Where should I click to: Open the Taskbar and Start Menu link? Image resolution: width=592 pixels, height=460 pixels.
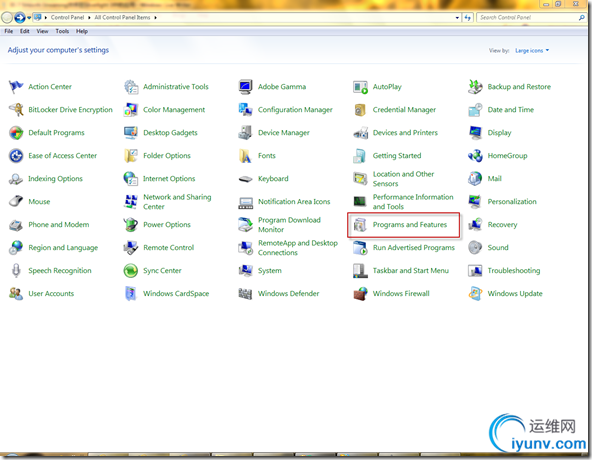[x=411, y=271]
